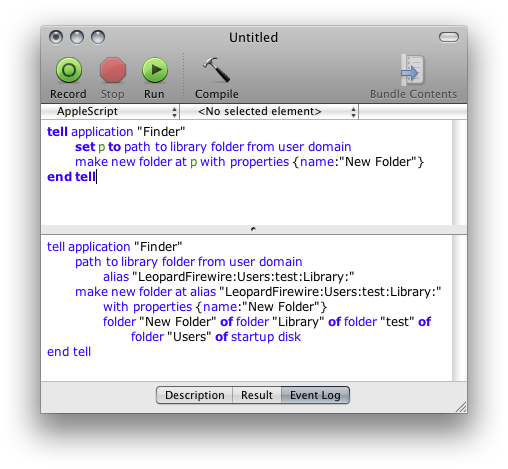Switch to the Result tab
The width and height of the screenshot is (508, 469).
(257, 395)
